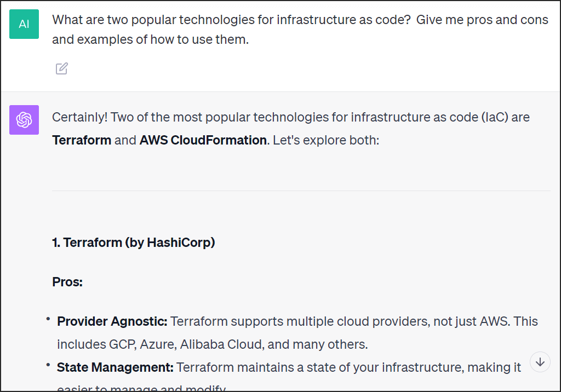Click the bold Provider Agnostic: label

point(112,321)
